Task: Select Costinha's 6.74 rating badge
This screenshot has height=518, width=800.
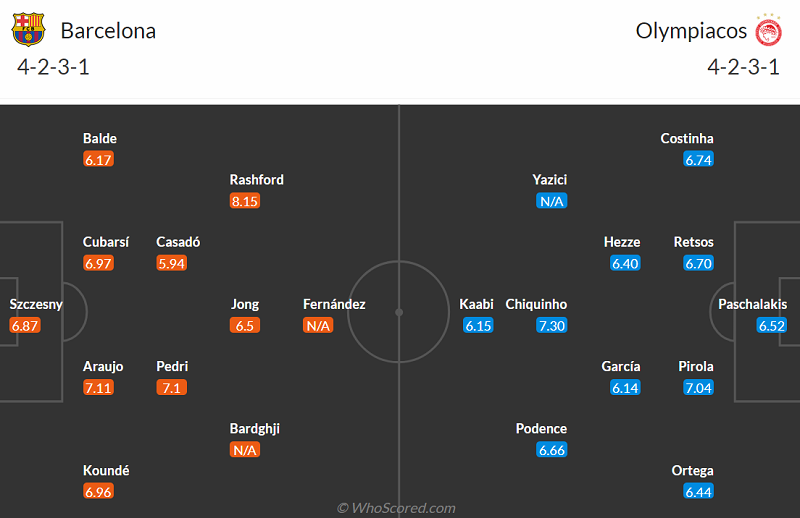Action: click(x=699, y=159)
